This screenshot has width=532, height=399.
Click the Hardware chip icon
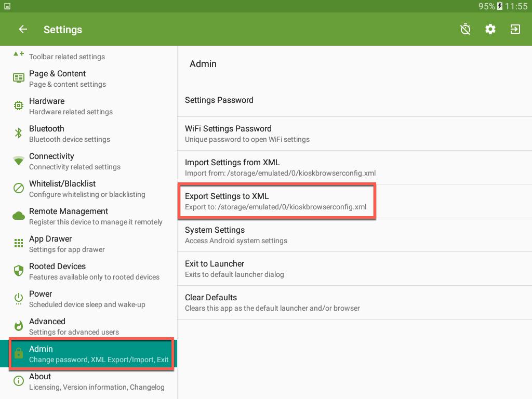tap(19, 105)
